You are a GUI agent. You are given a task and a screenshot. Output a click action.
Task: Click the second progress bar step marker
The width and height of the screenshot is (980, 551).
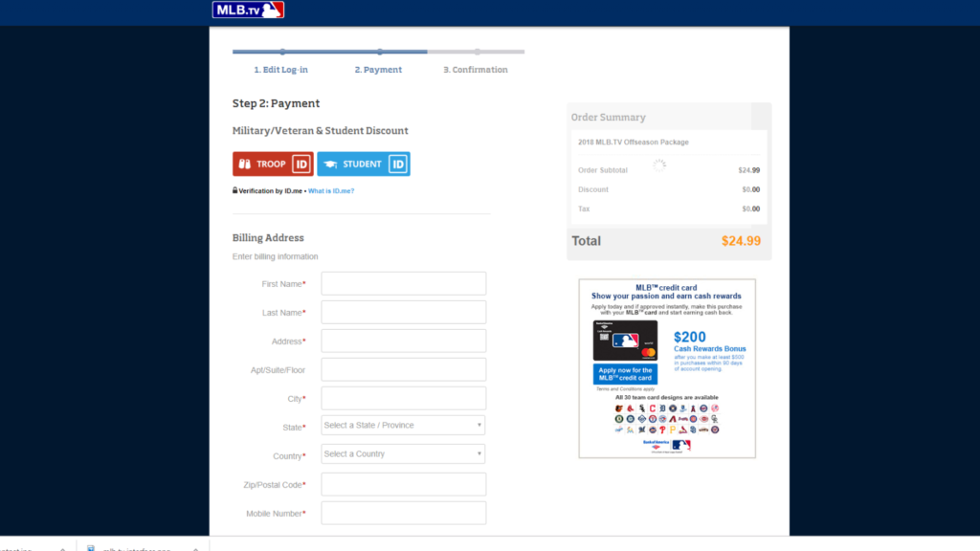tap(379, 52)
